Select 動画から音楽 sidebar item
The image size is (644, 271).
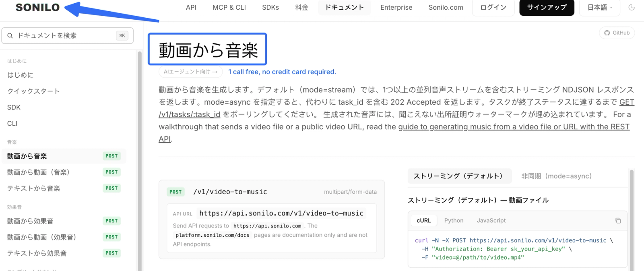(64, 156)
